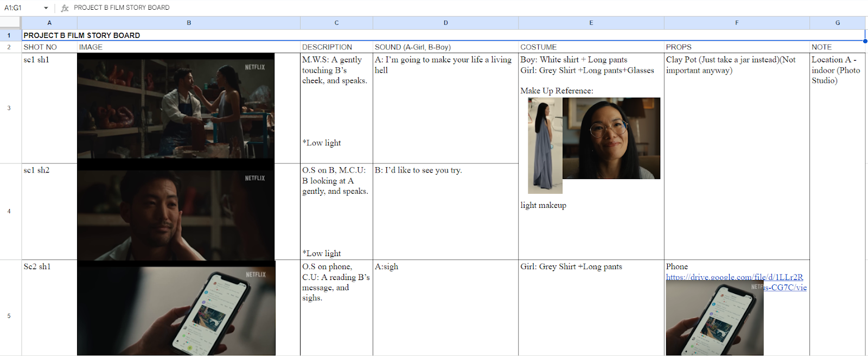
Task: Click the sc1 sh2 shot cell
Action: [49, 211]
